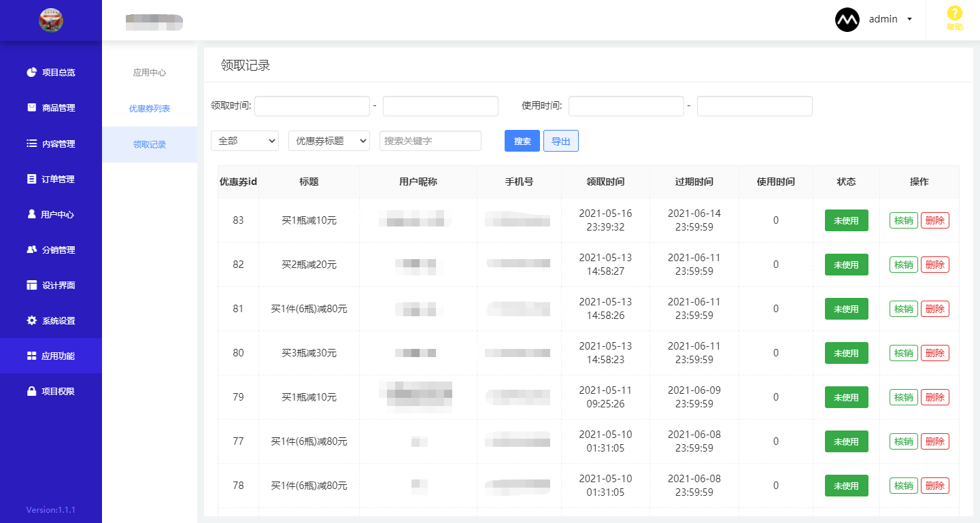Viewport: 980px width, 523px height.
Task: Click 未使用 status badge for coupon 83
Action: (x=847, y=220)
